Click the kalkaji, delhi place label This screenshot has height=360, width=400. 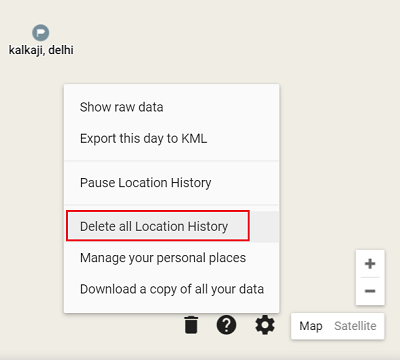[x=41, y=50]
